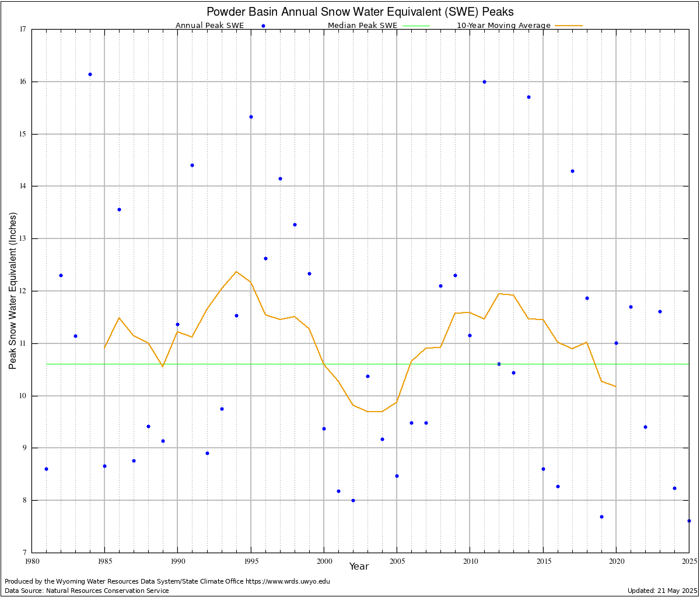Screen dimensions: 700x597
Task: Click the 'Updated: 21 May 2025' text
Action: click(661, 591)
